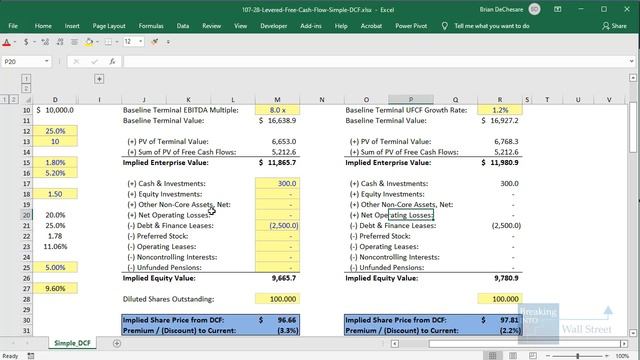Click the Ribbon Display Options icon
Viewport: 640px width, 360px height.
pos(558,9)
